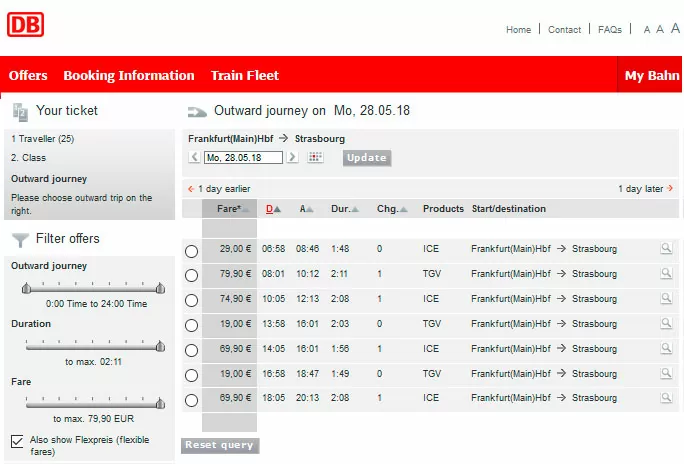684x464 pixels.
Task: Show results 1 day earlier
Action: (x=219, y=189)
